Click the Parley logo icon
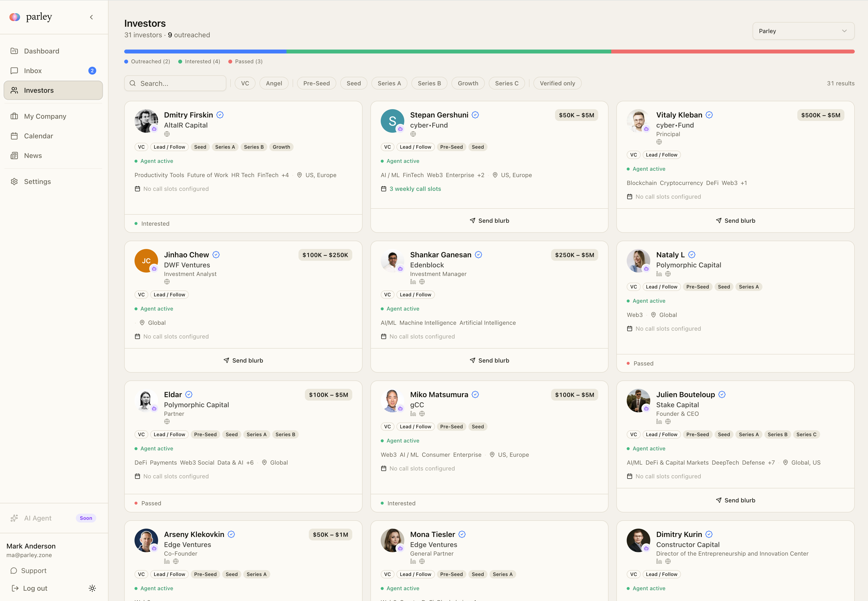Viewport: 868px width, 601px height. point(15,17)
